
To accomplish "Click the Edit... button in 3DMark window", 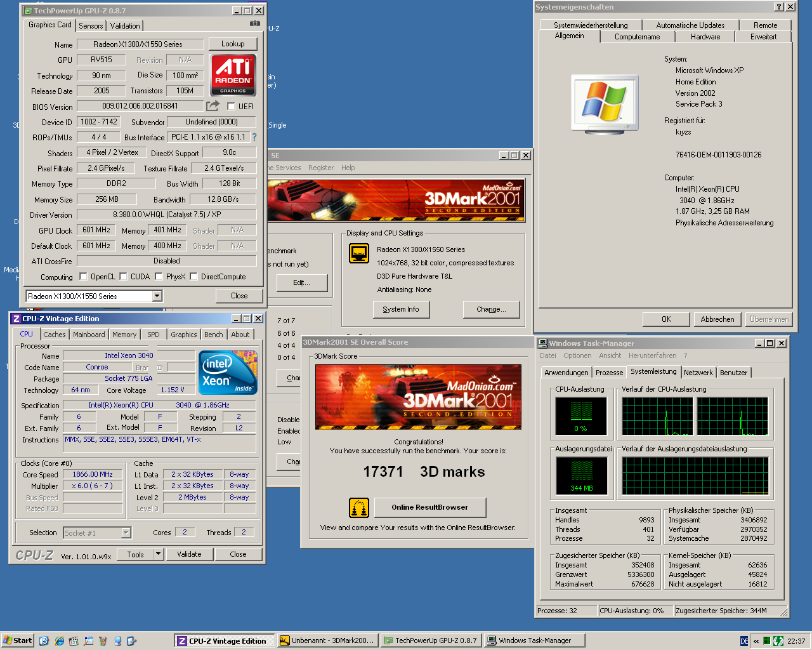I will (302, 282).
